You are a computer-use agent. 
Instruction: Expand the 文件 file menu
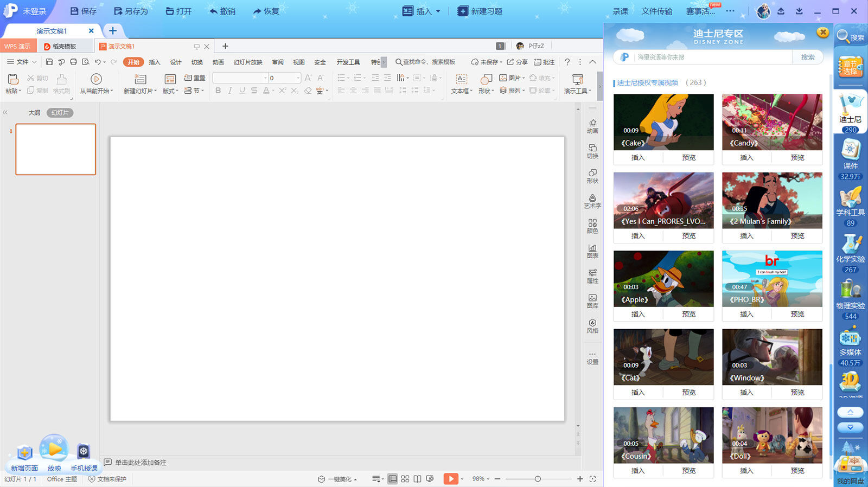pos(22,62)
